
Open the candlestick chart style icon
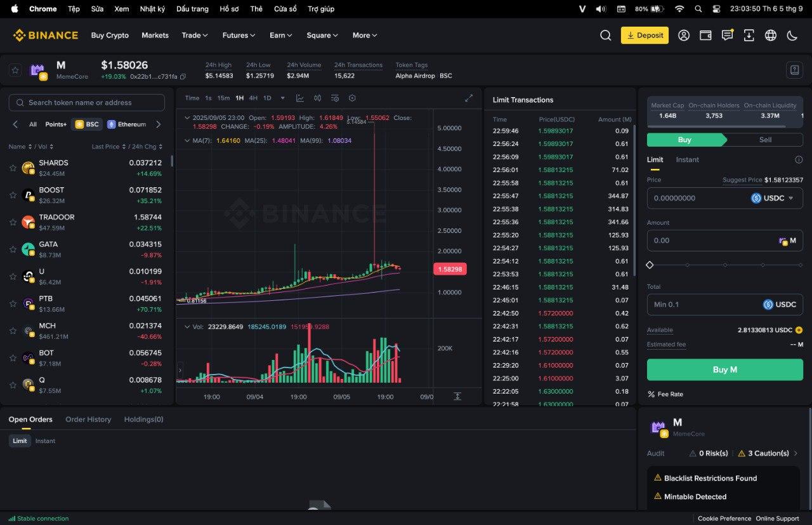tap(317, 98)
